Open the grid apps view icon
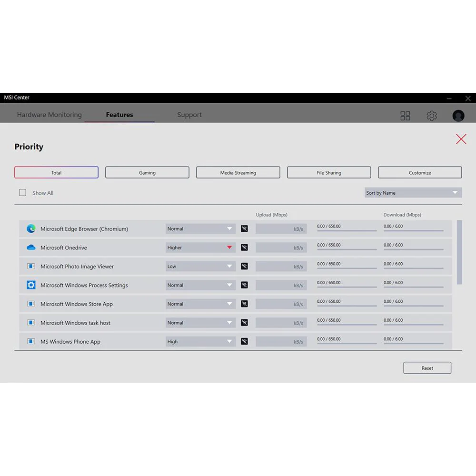The height and width of the screenshot is (476, 476). point(405,116)
